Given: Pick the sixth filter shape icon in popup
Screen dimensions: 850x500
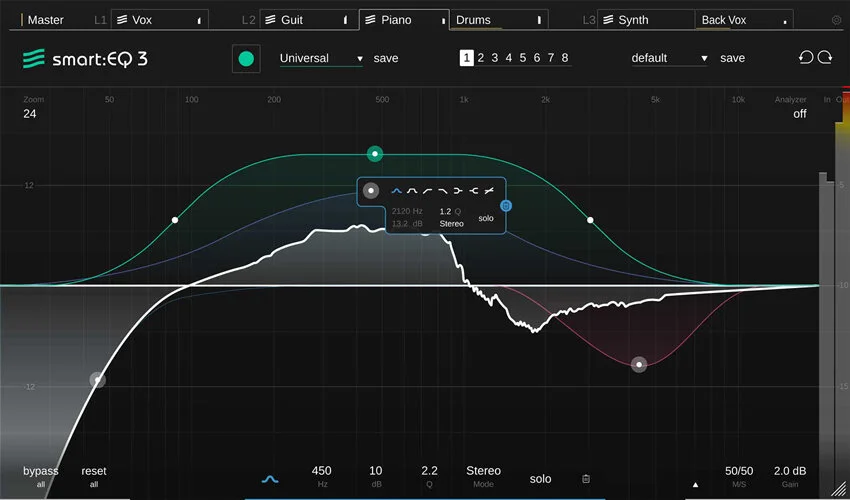Looking at the screenshot, I should point(474,191).
